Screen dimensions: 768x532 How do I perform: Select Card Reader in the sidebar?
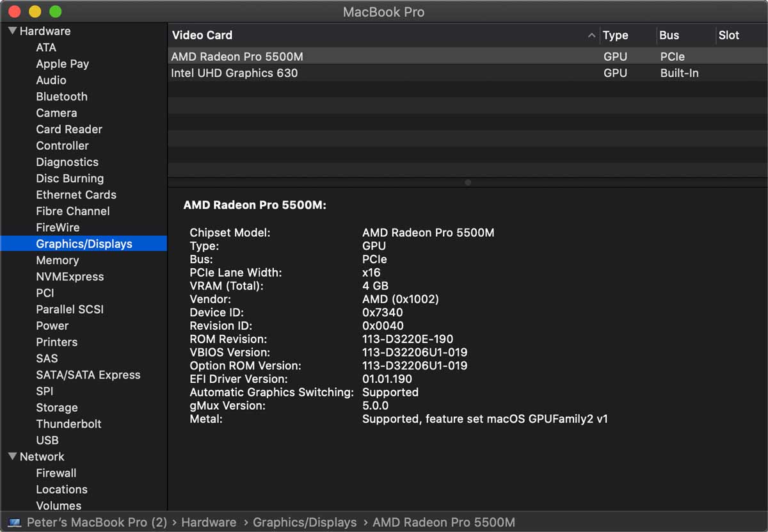coord(69,129)
